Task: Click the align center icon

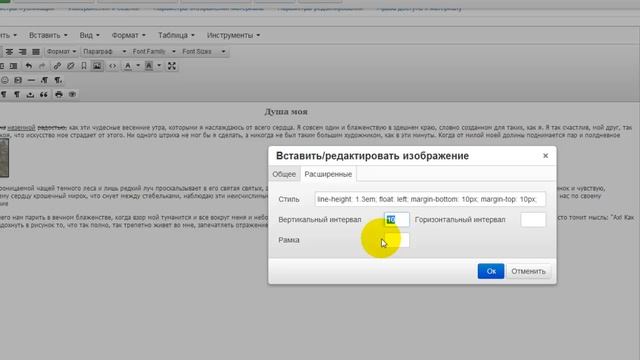Action: point(9,51)
